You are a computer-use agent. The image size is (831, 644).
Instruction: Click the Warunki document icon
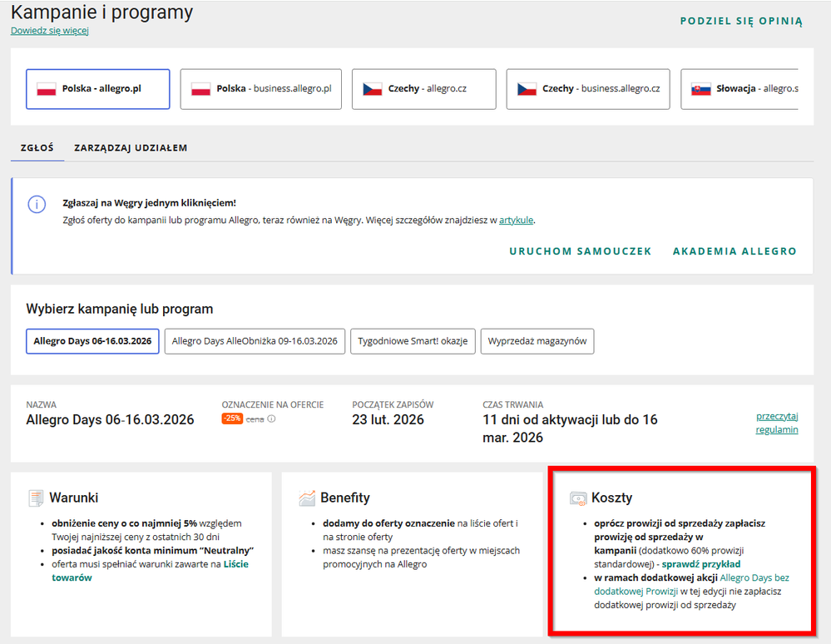point(36,498)
